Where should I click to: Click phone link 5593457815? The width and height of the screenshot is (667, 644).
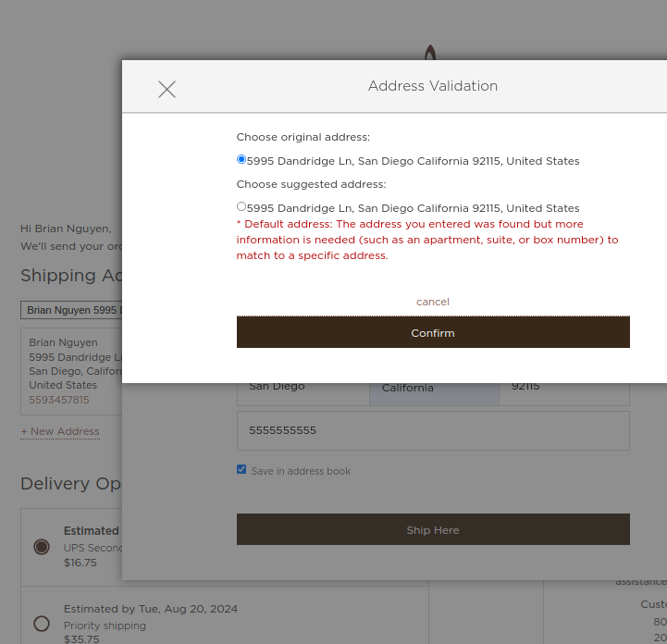click(59, 400)
